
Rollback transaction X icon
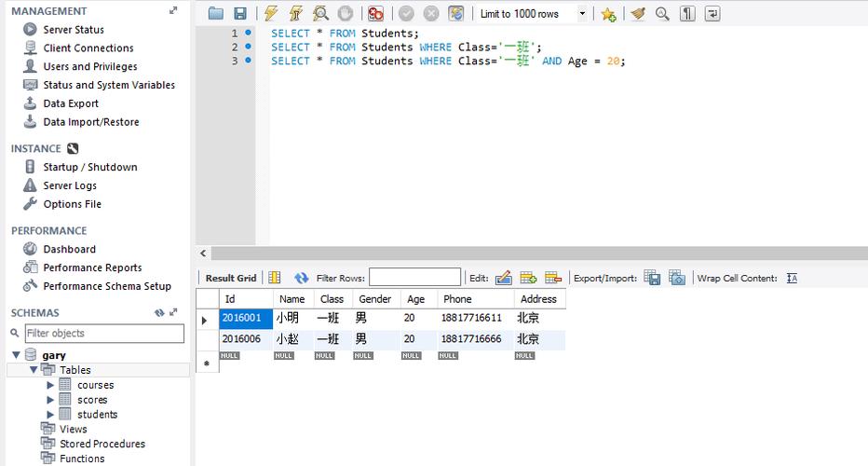pos(431,14)
